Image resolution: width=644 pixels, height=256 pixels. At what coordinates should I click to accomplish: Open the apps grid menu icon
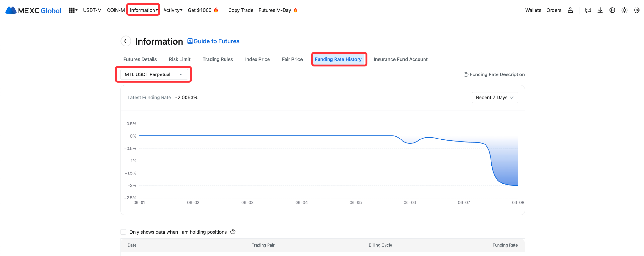72,10
